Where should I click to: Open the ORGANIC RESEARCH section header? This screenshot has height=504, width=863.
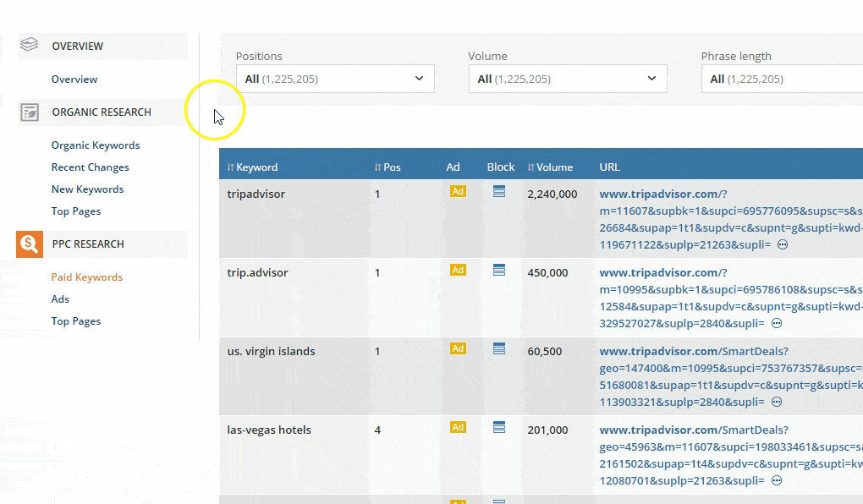point(103,112)
